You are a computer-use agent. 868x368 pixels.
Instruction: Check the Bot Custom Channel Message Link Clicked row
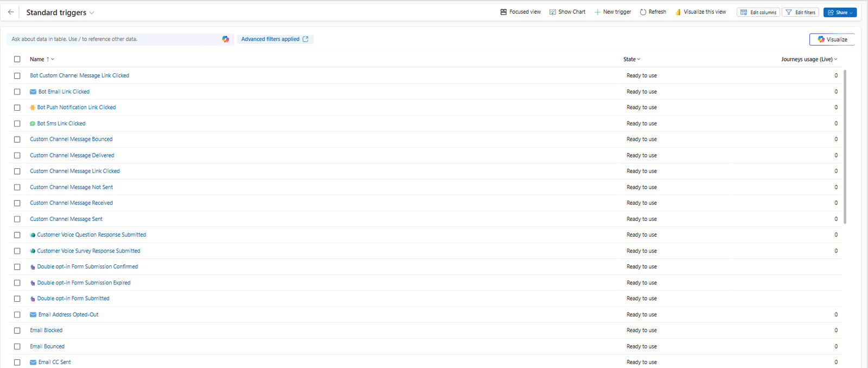tap(17, 76)
